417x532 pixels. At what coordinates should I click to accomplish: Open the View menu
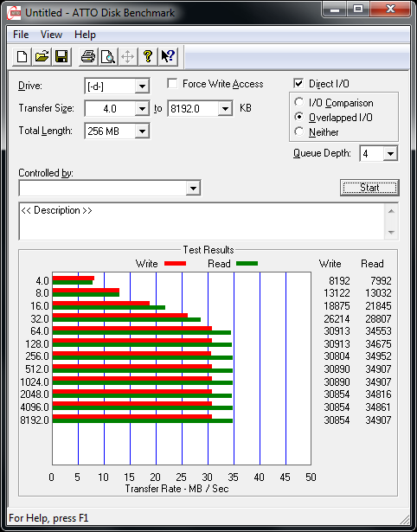click(x=51, y=35)
